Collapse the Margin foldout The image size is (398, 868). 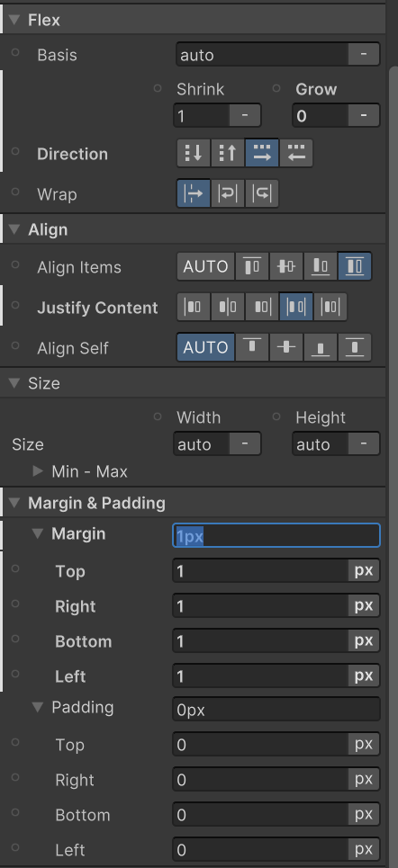tap(38, 534)
